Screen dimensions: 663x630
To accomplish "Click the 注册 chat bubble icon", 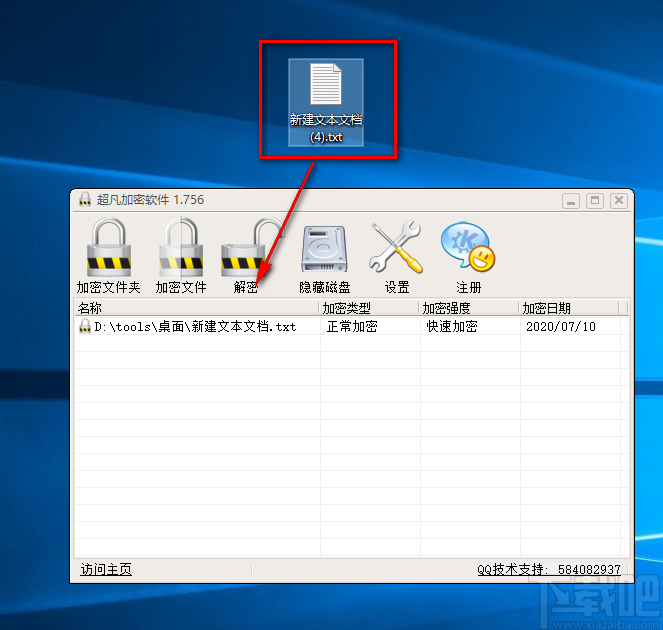I will pos(468,247).
